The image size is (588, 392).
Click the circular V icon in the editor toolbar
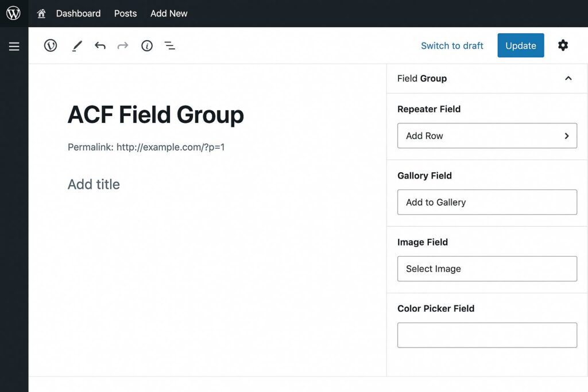tap(51, 45)
